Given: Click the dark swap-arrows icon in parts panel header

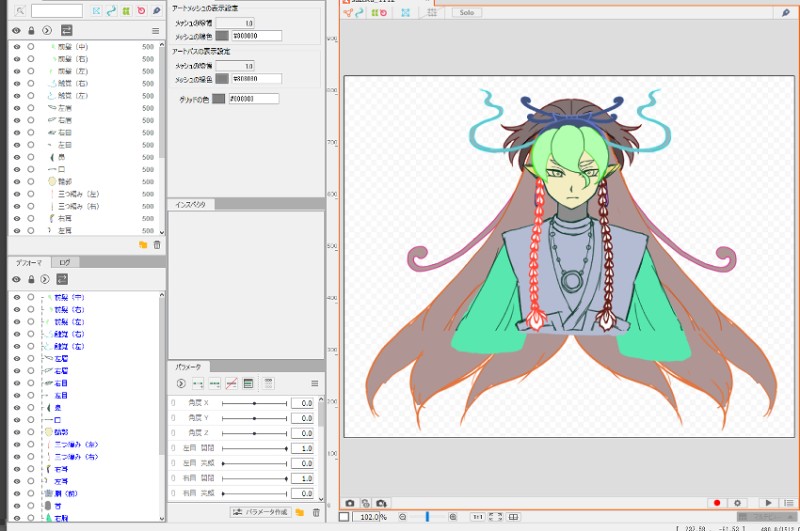Looking at the screenshot, I should point(66,31).
